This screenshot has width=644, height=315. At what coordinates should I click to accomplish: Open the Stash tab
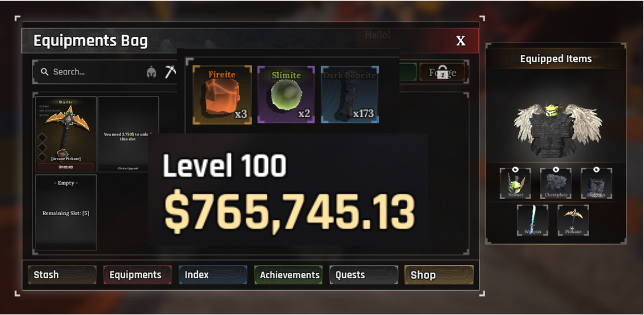[x=63, y=275]
